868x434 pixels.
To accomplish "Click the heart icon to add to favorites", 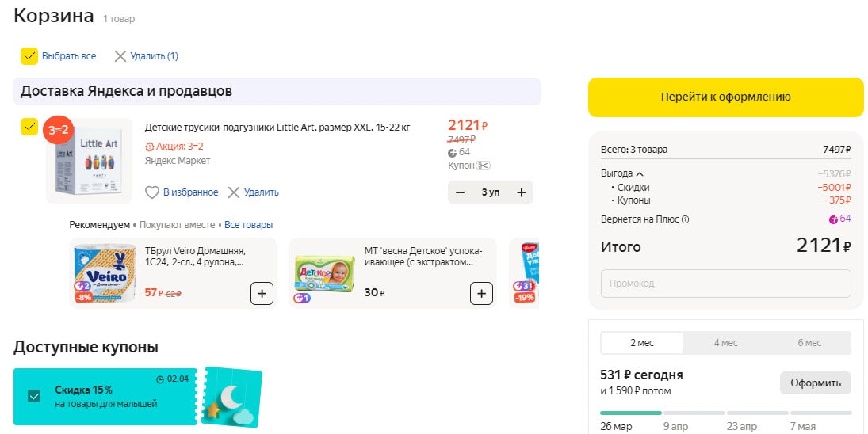I will click(x=152, y=192).
